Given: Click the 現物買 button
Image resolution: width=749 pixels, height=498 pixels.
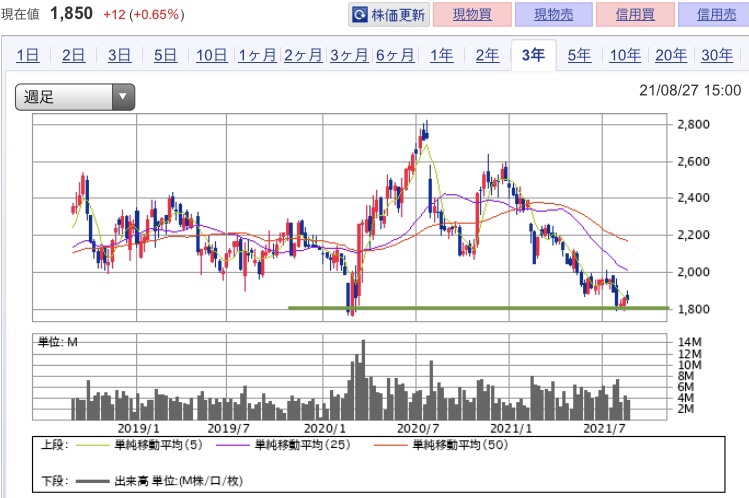Looking at the screenshot, I should (472, 14).
